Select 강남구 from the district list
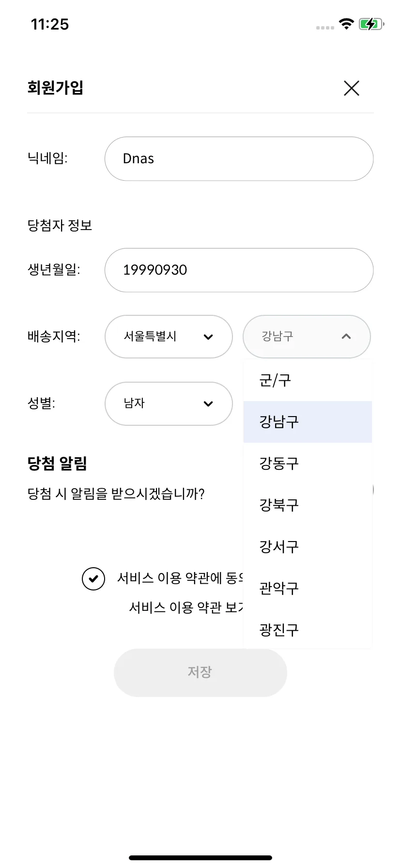 point(308,422)
